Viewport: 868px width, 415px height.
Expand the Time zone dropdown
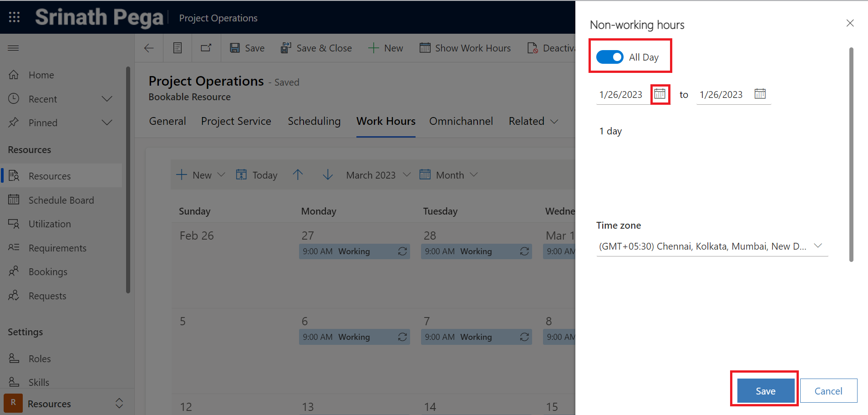click(817, 246)
